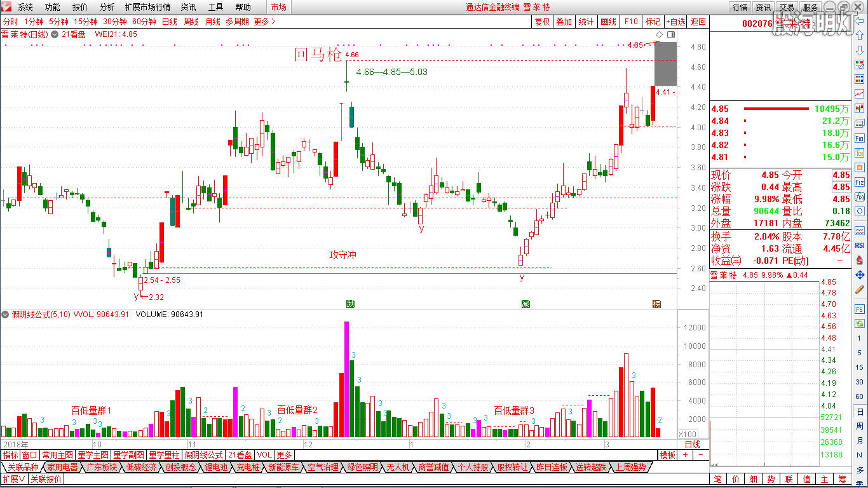The width and height of the screenshot is (868, 488).
Task: Click the RSI indicator icon in the sidebar
Action: 860,245
